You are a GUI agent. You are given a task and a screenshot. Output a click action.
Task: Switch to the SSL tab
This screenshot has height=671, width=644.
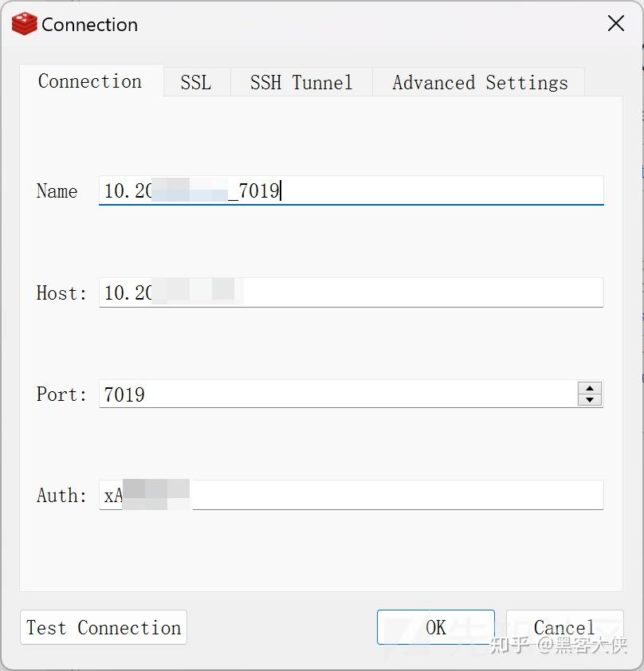[x=196, y=82]
